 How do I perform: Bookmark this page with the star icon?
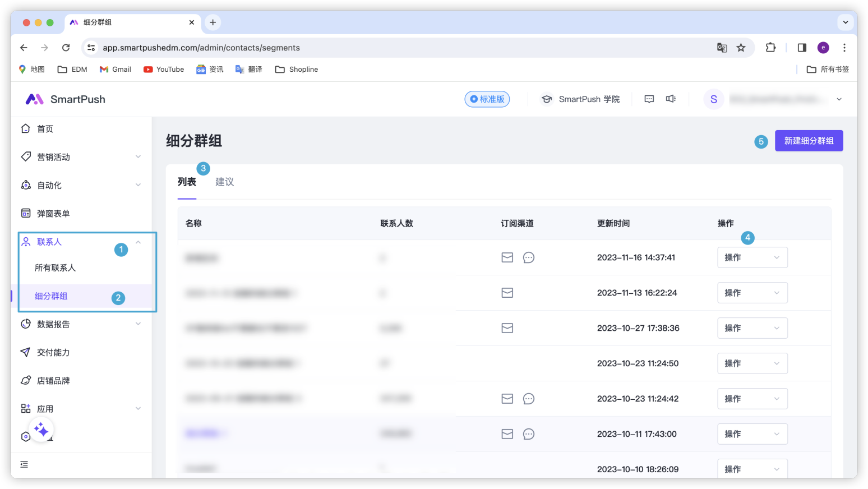point(741,48)
